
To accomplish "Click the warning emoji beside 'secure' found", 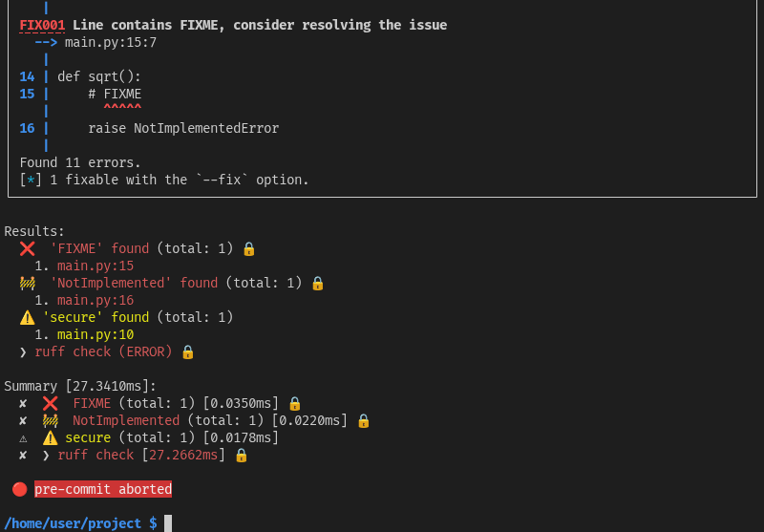I will (28, 318).
